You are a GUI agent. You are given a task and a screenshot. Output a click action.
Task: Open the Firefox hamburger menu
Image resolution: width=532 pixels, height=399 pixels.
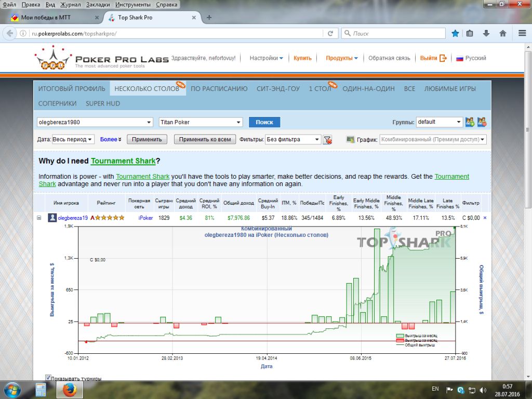click(x=522, y=33)
